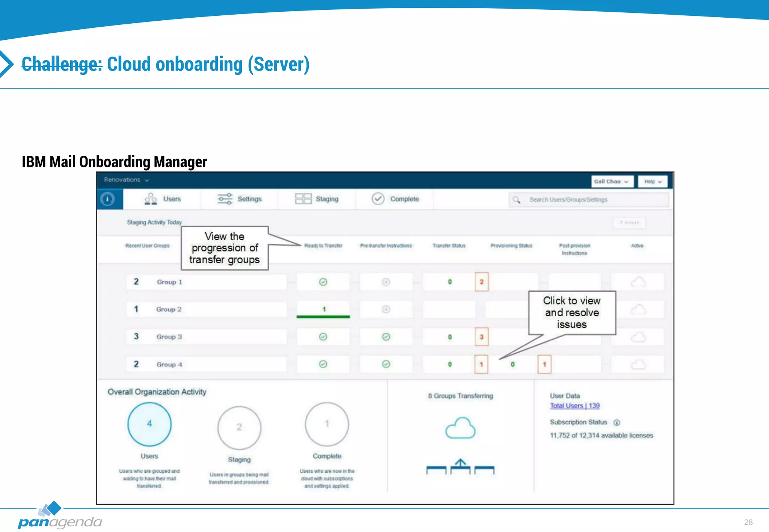The width and height of the screenshot is (769, 532).
Task: Select the Group 1 row
Action: pos(206,282)
